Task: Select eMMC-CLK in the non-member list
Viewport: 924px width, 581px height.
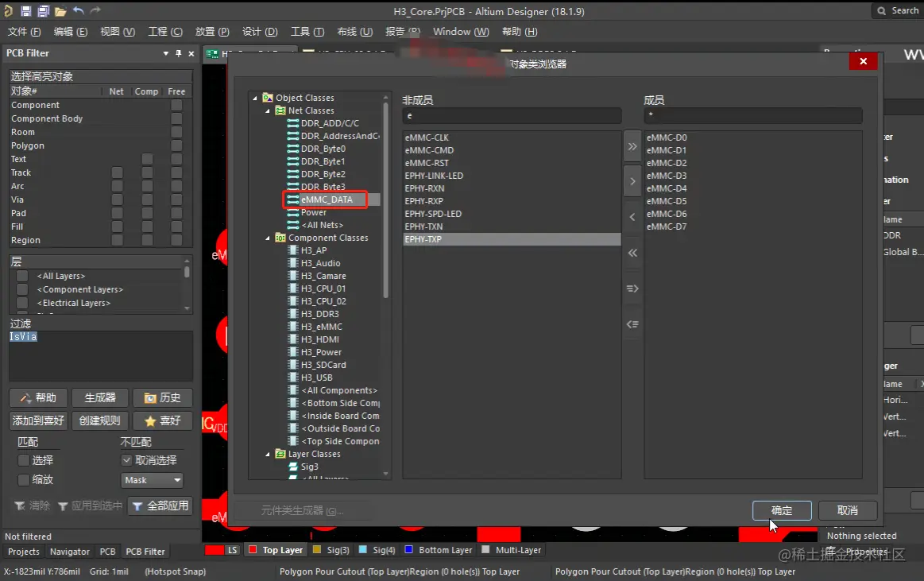Action: (427, 138)
